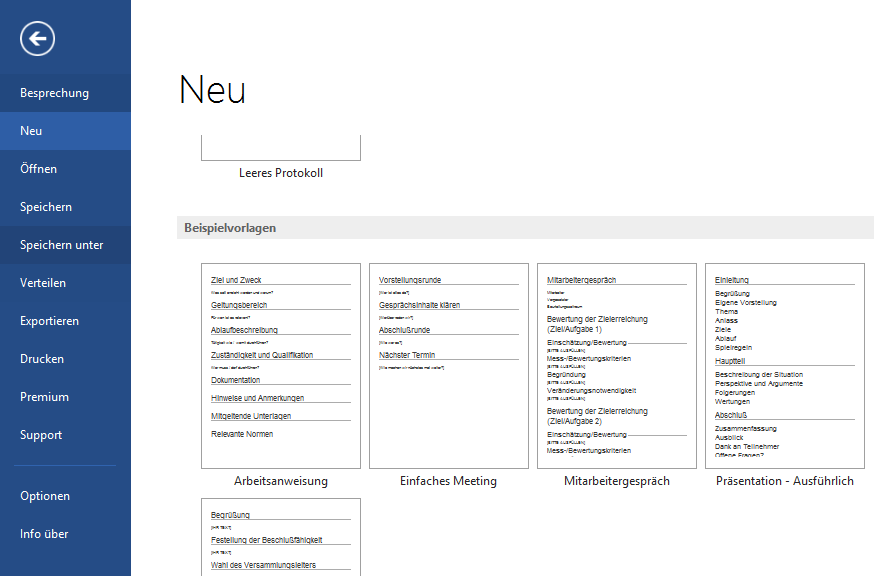Click the back arrow button
Image resolution: width=886 pixels, height=576 pixels.
(x=37, y=39)
